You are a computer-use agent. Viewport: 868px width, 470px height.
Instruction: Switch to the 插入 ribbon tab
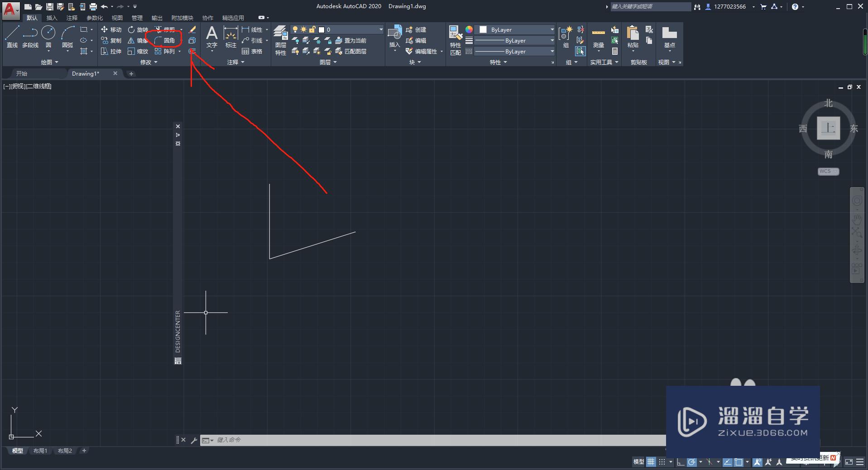(x=51, y=18)
